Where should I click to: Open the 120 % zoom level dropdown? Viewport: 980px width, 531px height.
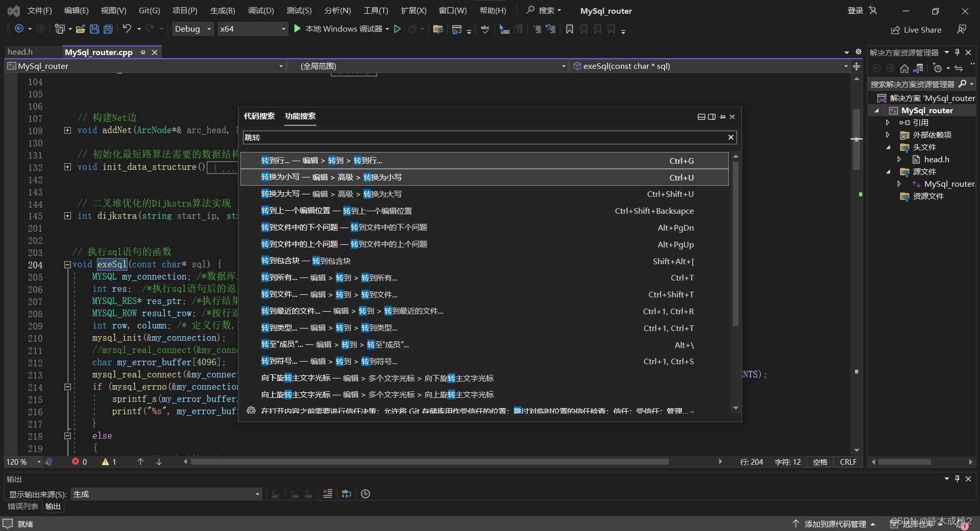tap(23, 462)
